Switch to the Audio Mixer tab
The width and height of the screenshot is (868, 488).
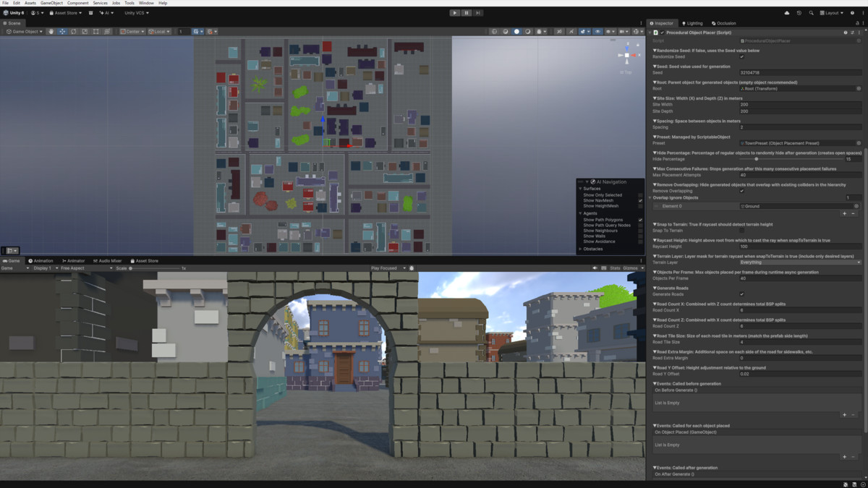(x=107, y=261)
